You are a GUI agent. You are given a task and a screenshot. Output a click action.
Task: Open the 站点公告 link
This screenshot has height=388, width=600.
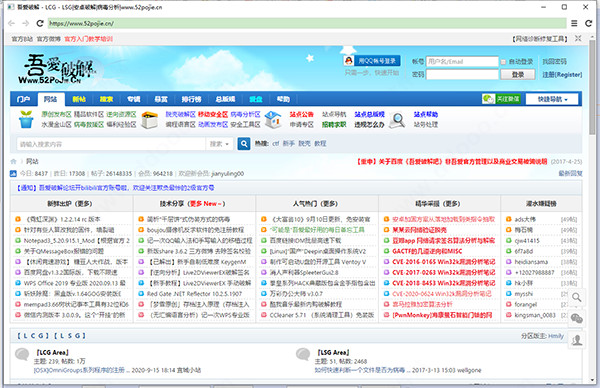[302, 114]
